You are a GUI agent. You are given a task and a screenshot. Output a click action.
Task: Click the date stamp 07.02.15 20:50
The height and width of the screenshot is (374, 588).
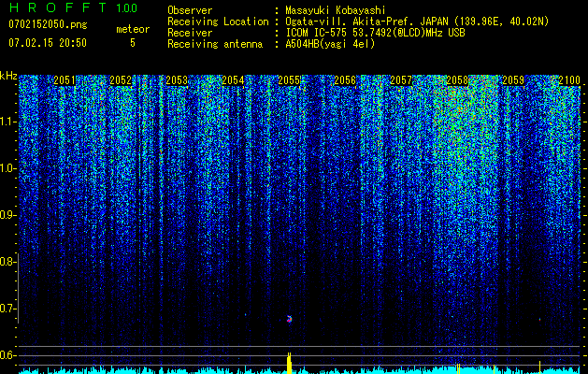(x=48, y=43)
